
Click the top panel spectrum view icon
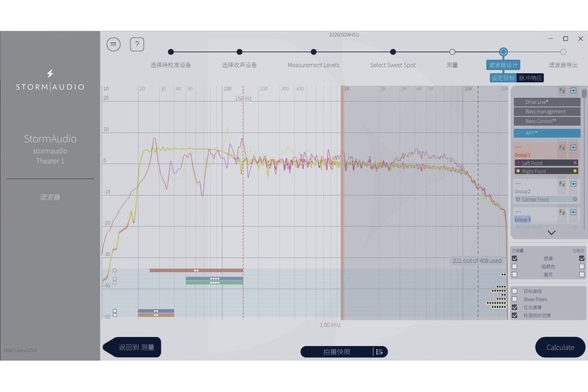(562, 90)
